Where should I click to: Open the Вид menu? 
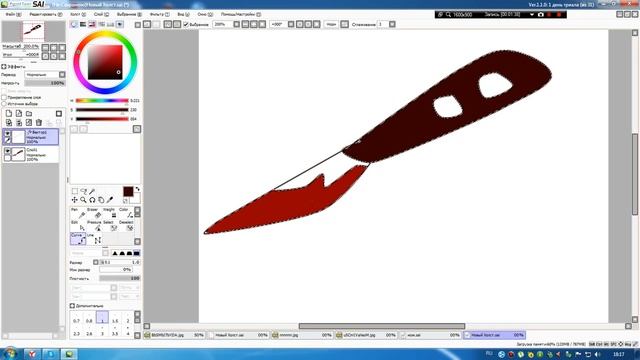[x=183, y=14]
